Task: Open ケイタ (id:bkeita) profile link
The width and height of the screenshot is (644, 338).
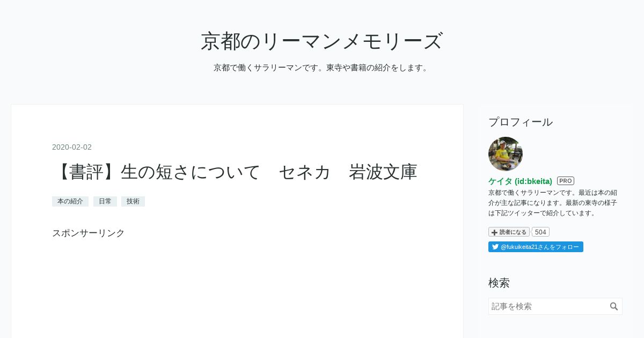Action: point(520,181)
